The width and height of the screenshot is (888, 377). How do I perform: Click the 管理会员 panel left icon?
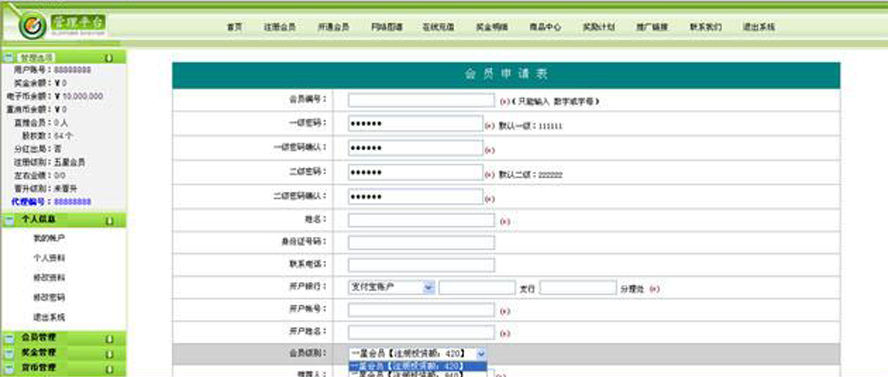pyautogui.click(x=9, y=58)
